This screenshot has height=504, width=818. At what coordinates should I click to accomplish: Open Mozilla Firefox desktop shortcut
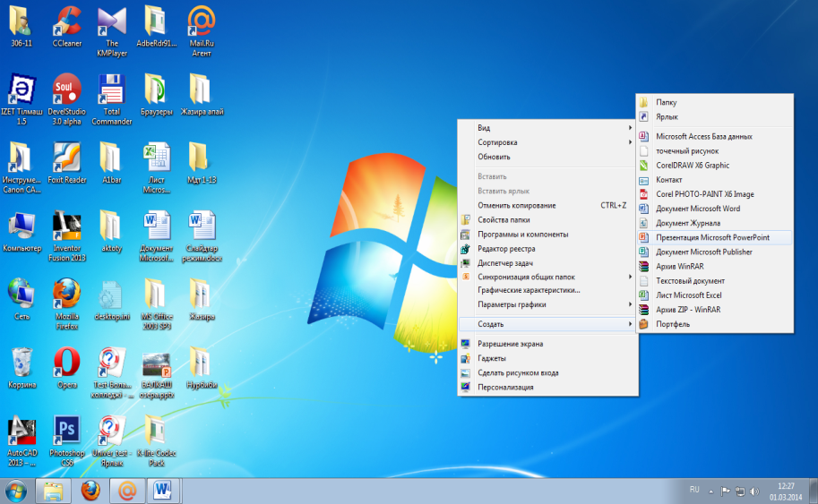[x=66, y=294]
